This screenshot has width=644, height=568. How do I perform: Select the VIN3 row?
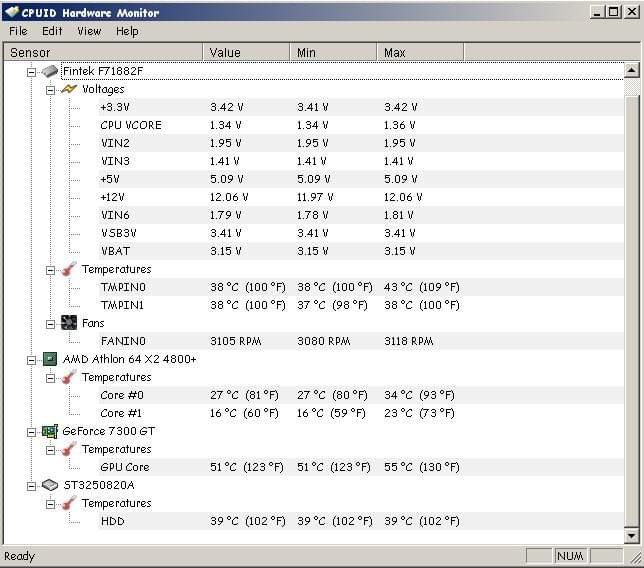(x=361, y=161)
